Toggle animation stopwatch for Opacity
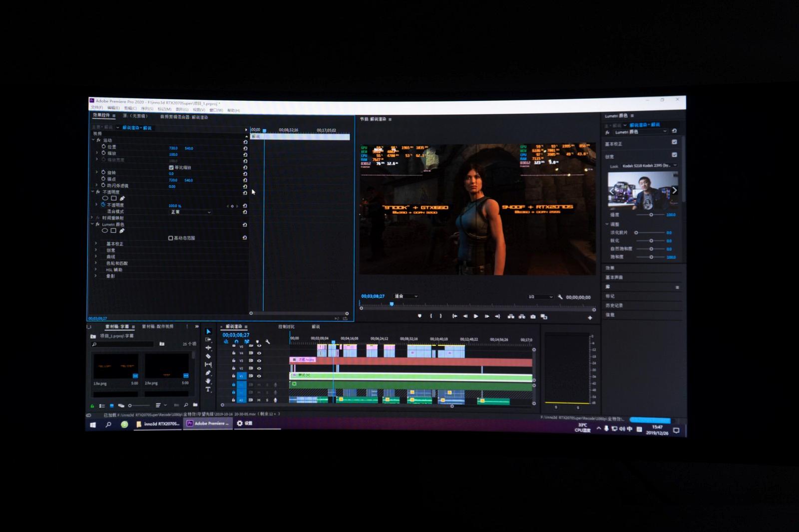This screenshot has width=799, height=532. pyautogui.click(x=103, y=205)
